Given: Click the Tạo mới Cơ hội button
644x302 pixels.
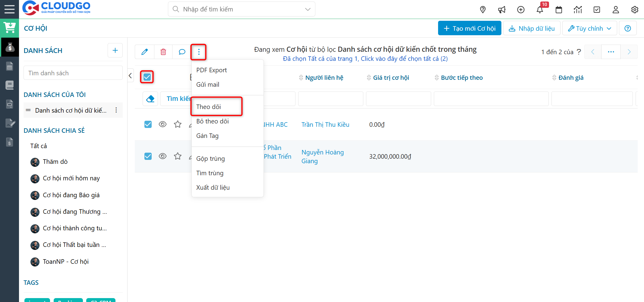Looking at the screenshot, I should tap(469, 28).
